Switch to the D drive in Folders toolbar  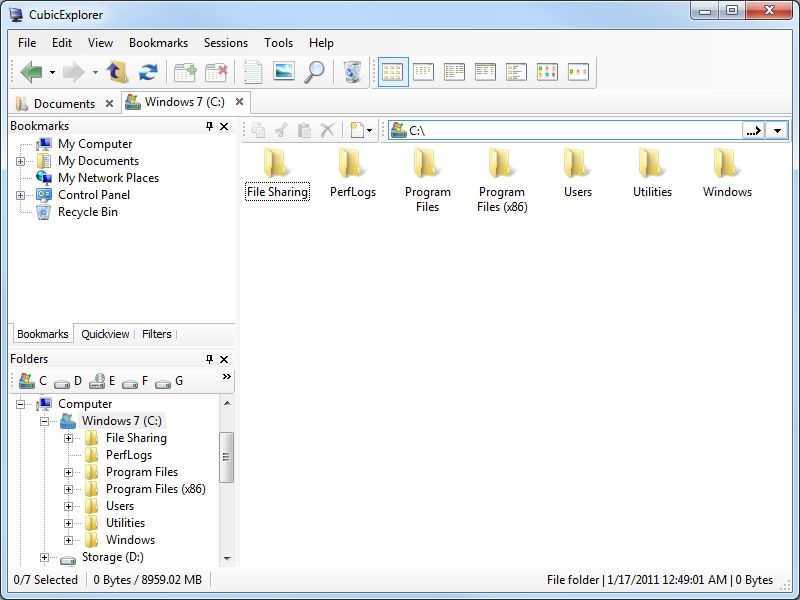click(x=68, y=381)
